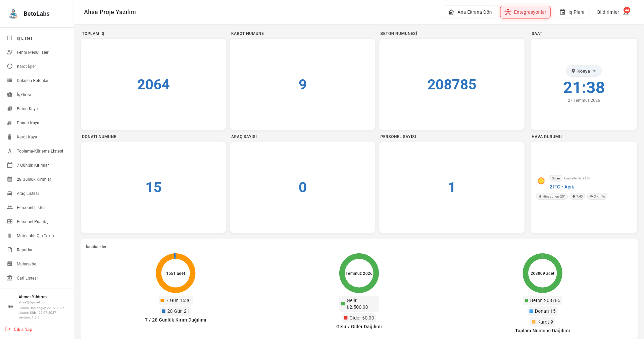Image resolution: width=644 pixels, height=339 pixels.
Task: Open Cari Listesi menu entry
Action: [x=37, y=278]
